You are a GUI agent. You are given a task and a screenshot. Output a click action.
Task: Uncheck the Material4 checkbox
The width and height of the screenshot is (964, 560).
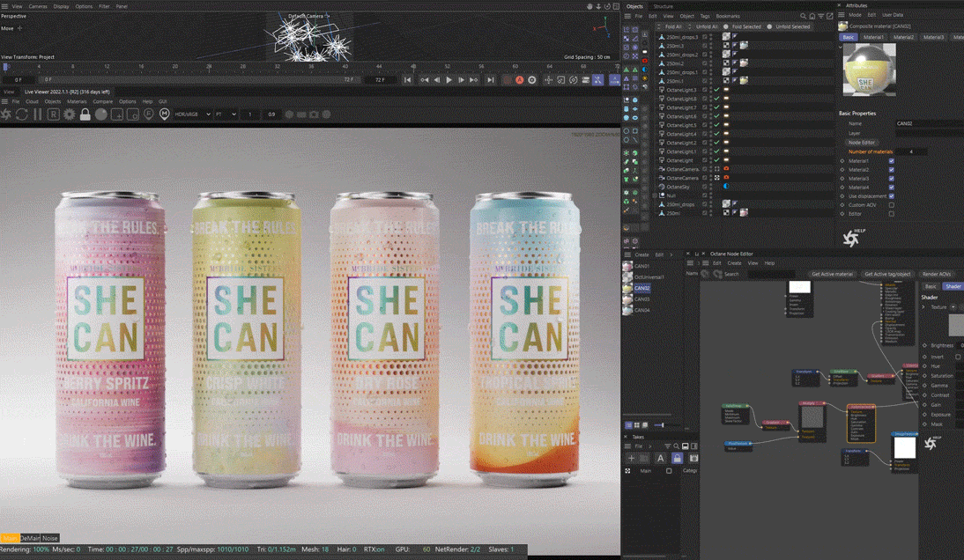click(892, 188)
